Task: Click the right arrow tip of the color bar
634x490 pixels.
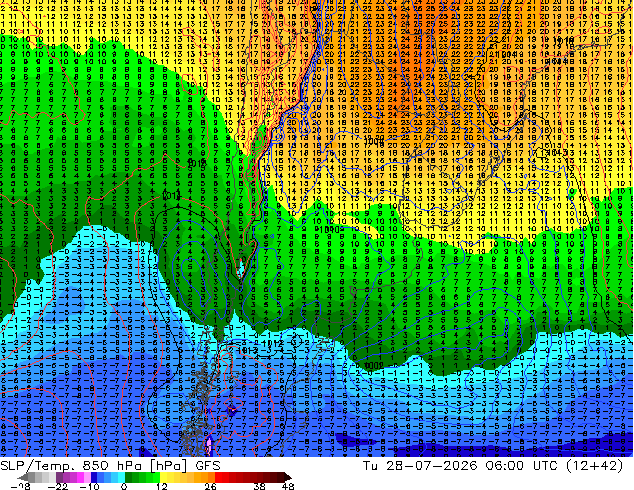Action: [x=290, y=478]
